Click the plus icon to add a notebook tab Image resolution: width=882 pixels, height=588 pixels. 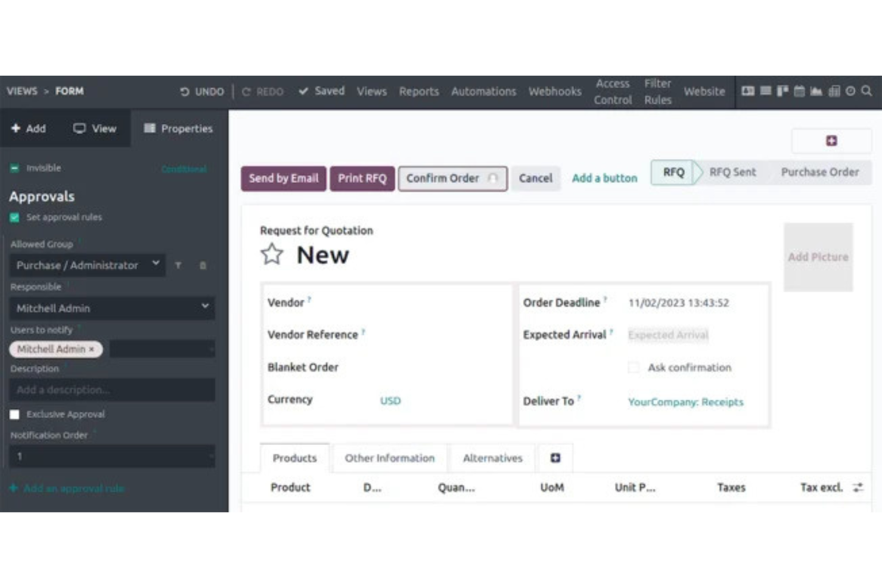coord(555,458)
